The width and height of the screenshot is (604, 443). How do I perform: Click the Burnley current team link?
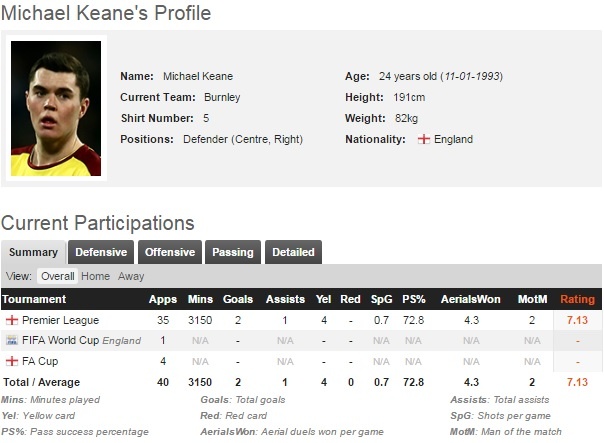223,97
